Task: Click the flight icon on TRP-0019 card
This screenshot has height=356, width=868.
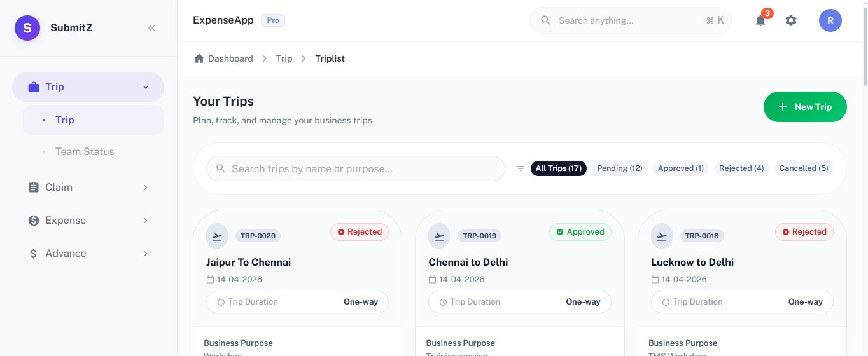Action: coord(440,236)
